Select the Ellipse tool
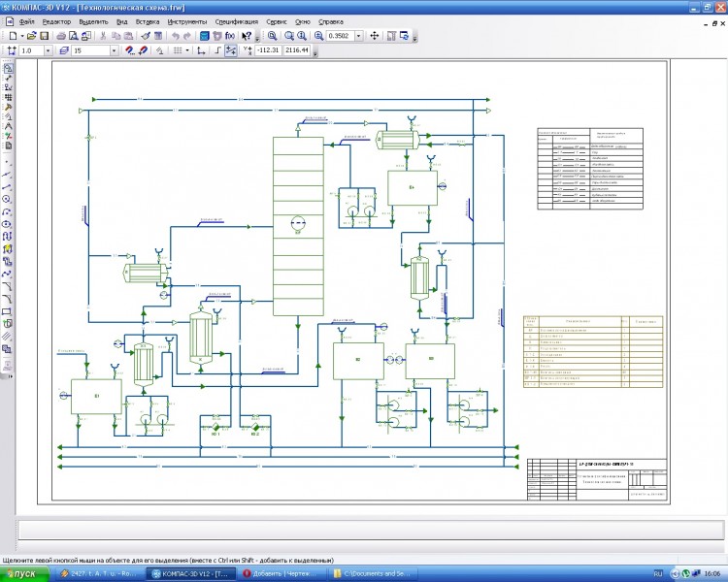Viewport: 728px width, 582px height. pyautogui.click(x=7, y=224)
